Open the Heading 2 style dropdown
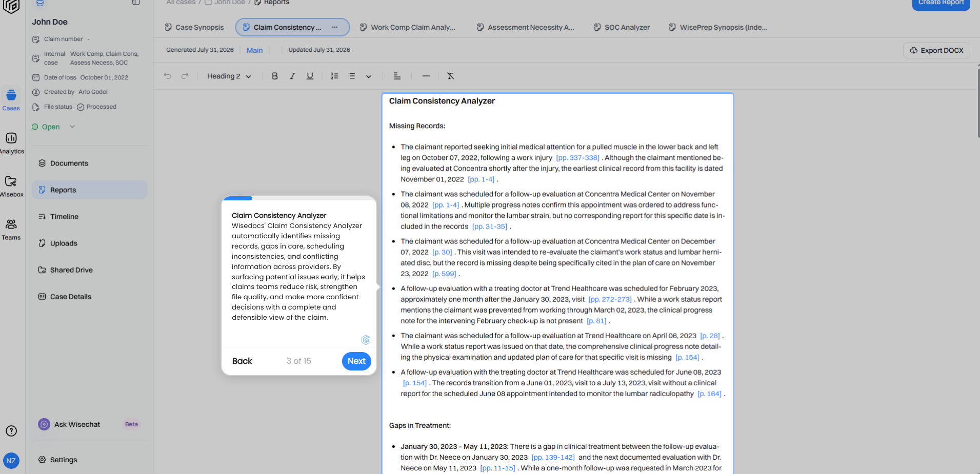 pos(229,76)
